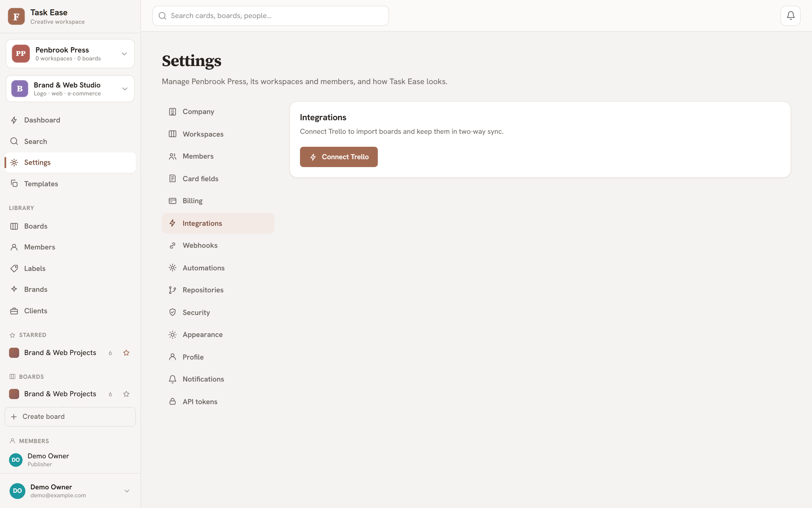Click the Appearance sun icon
The height and width of the screenshot is (508, 812).
pos(173,335)
